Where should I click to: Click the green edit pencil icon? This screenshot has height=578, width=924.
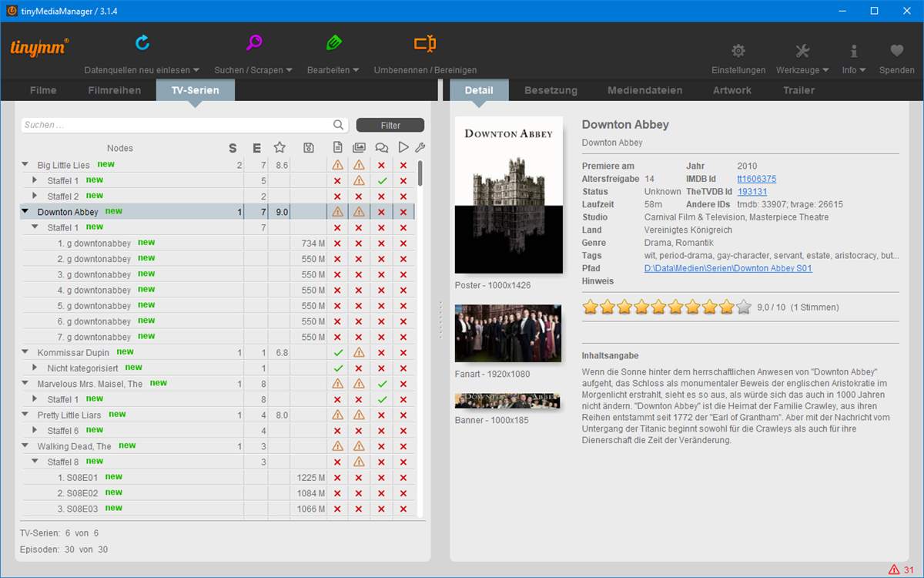333,42
